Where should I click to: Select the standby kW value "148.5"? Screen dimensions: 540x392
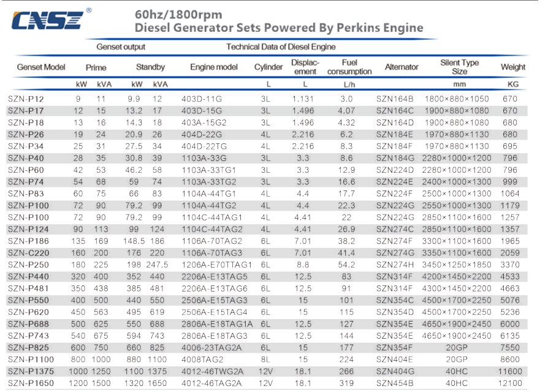(x=134, y=241)
